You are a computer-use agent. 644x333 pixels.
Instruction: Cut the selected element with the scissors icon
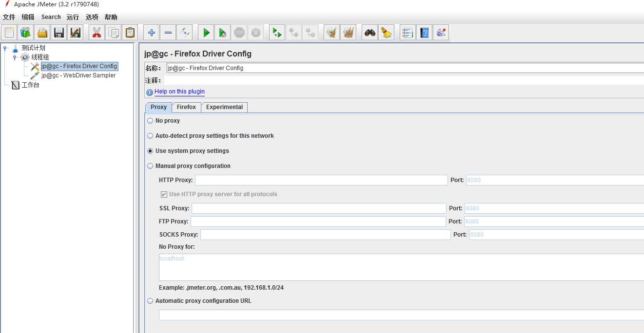[97, 33]
